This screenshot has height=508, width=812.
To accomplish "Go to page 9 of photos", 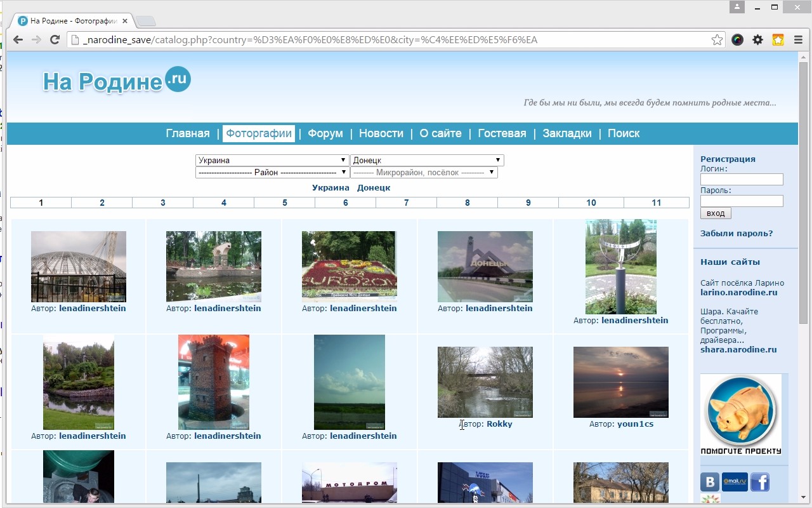I will (x=528, y=203).
